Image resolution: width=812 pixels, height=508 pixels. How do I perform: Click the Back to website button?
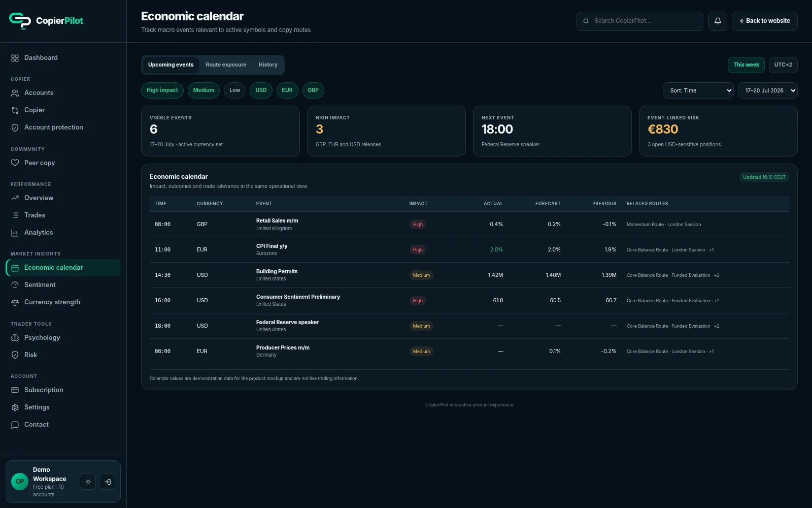pyautogui.click(x=764, y=21)
